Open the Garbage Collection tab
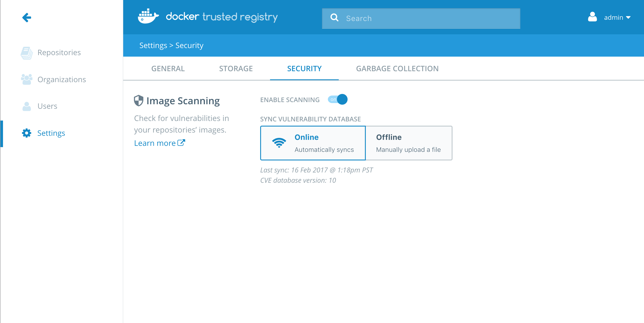Viewport: 644px width, 323px height. tap(397, 68)
